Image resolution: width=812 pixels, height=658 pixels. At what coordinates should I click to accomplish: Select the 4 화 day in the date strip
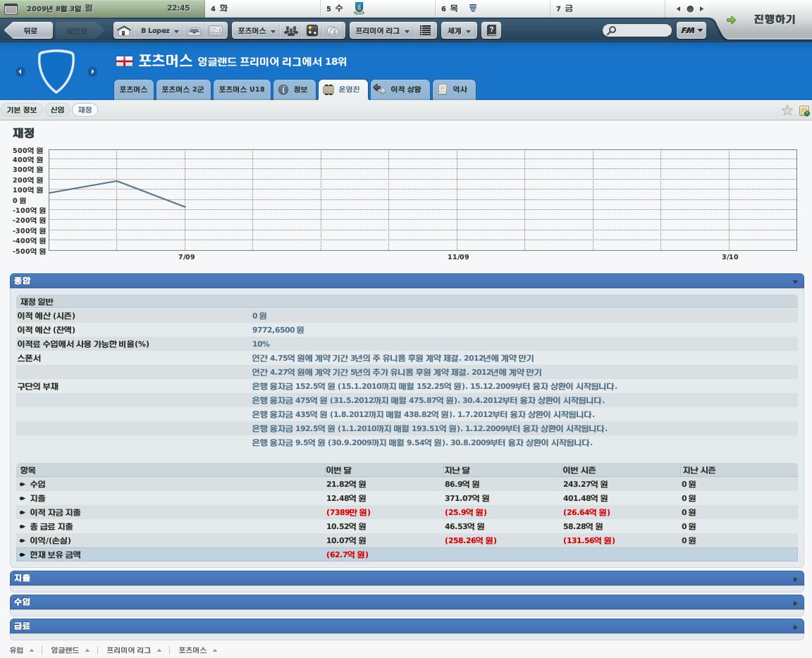point(262,8)
